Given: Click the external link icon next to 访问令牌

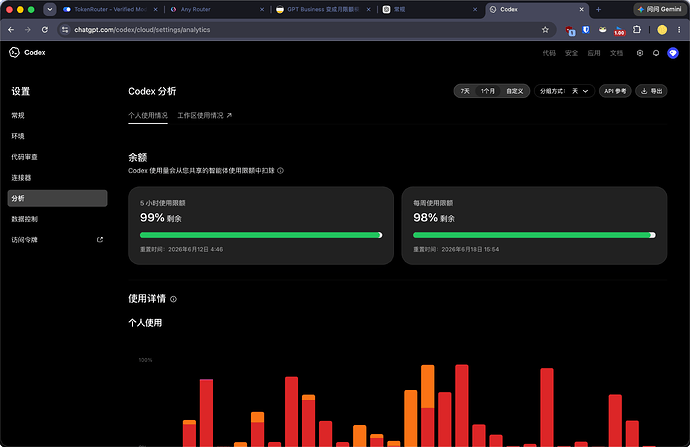Looking at the screenshot, I should tap(100, 240).
